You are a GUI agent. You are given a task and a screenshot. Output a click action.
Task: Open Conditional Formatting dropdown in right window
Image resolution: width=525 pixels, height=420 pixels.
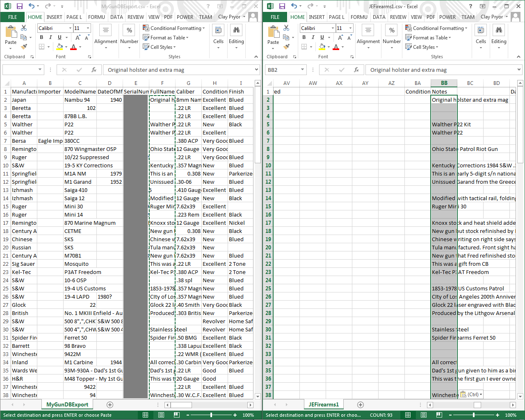tap(436, 28)
